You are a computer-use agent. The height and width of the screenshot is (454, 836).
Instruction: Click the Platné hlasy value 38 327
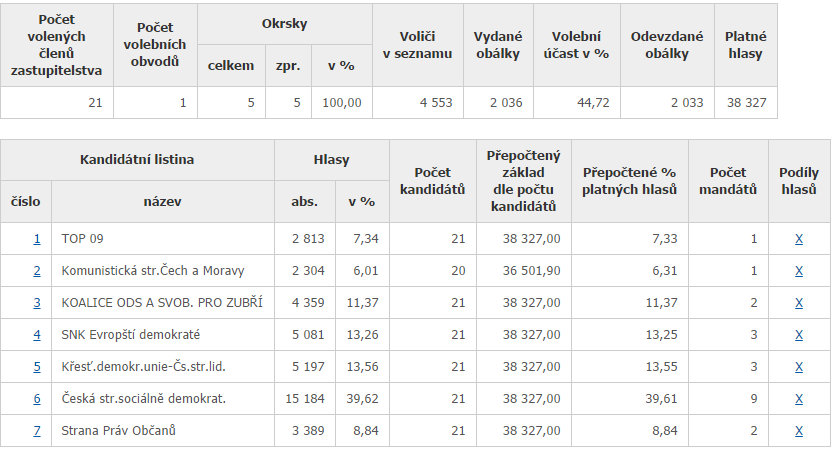(746, 102)
